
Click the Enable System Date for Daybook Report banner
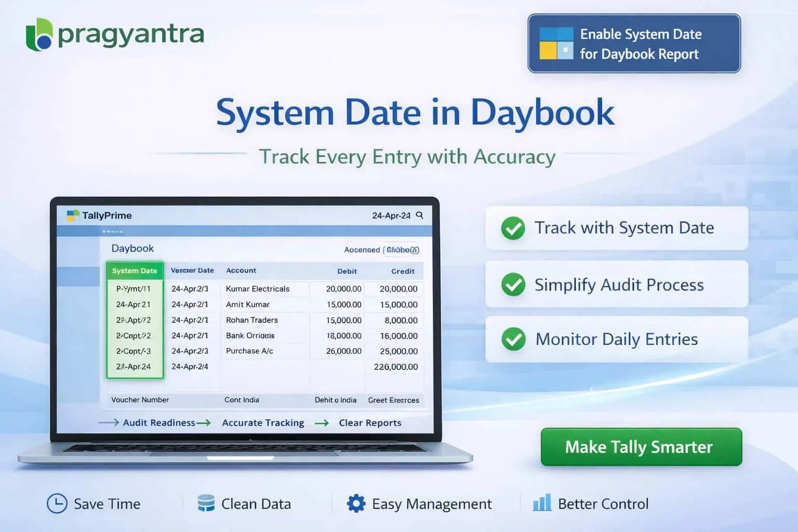(634, 44)
